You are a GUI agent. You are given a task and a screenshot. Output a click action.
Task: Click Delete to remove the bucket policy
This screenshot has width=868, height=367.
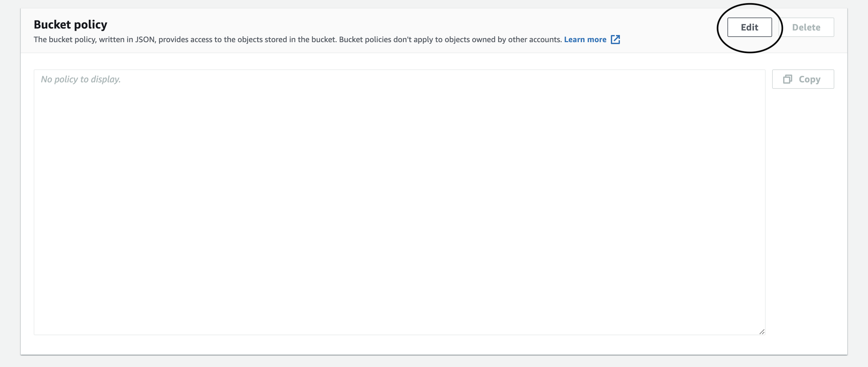coord(807,27)
